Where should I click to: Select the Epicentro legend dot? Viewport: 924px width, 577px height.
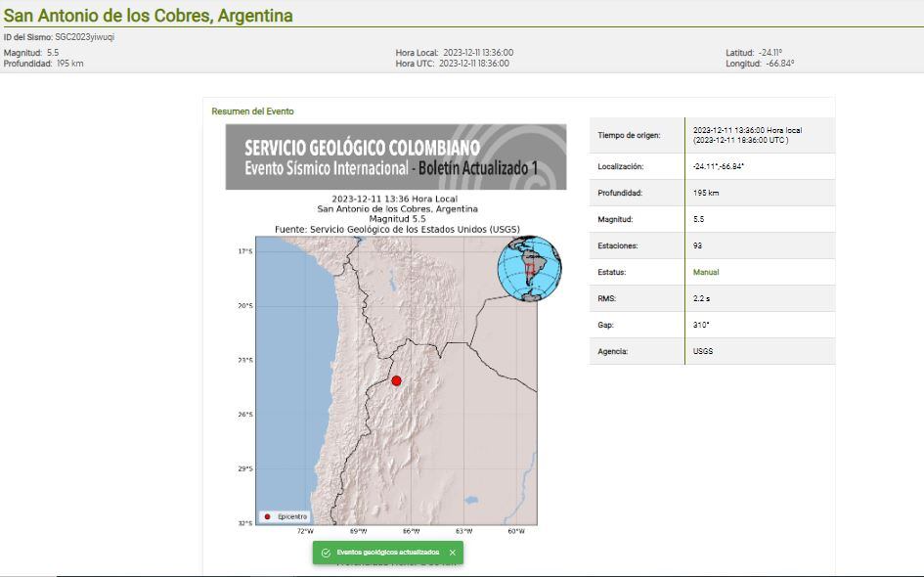(x=267, y=515)
